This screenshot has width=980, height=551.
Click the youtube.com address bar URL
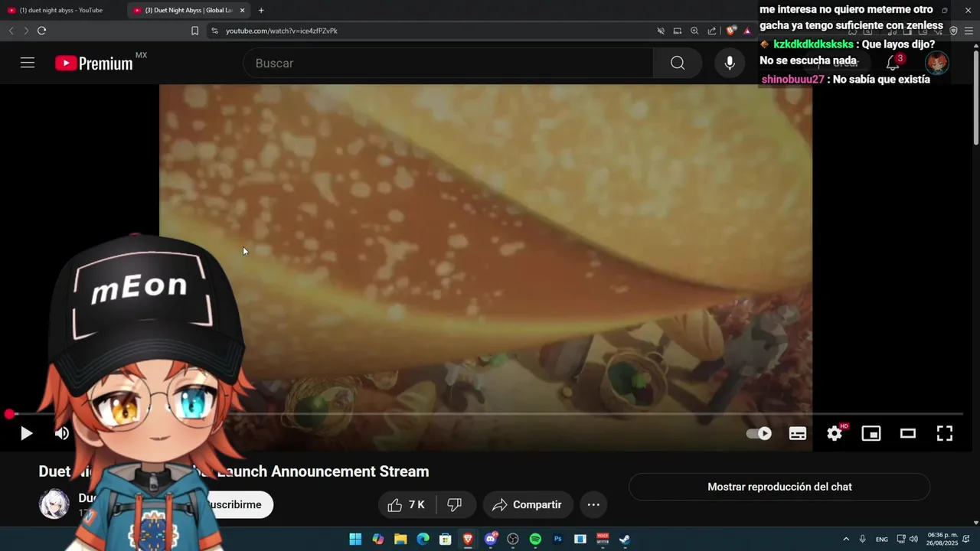(x=282, y=31)
